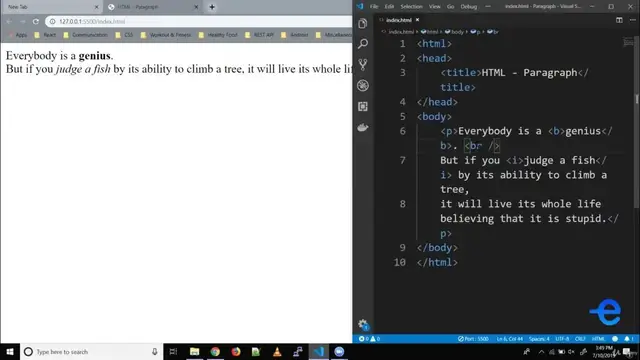Open the Source Control view in VS Code
Viewport: 640px width, 360px height.
click(362, 64)
